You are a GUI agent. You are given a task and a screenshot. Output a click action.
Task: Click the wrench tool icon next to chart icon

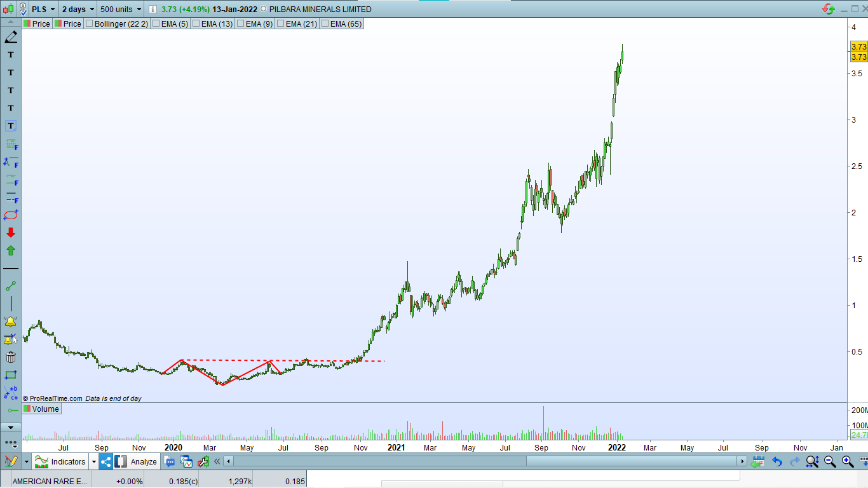pyautogui.click(x=205, y=462)
